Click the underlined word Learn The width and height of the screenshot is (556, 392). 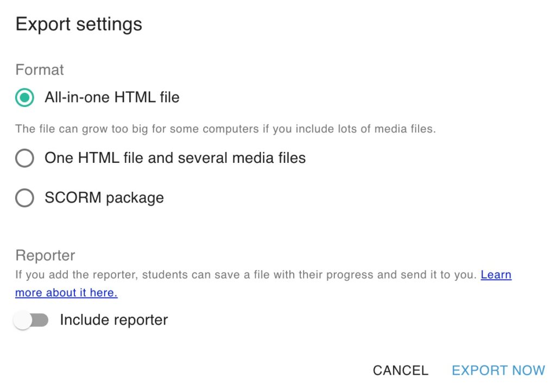click(x=496, y=275)
